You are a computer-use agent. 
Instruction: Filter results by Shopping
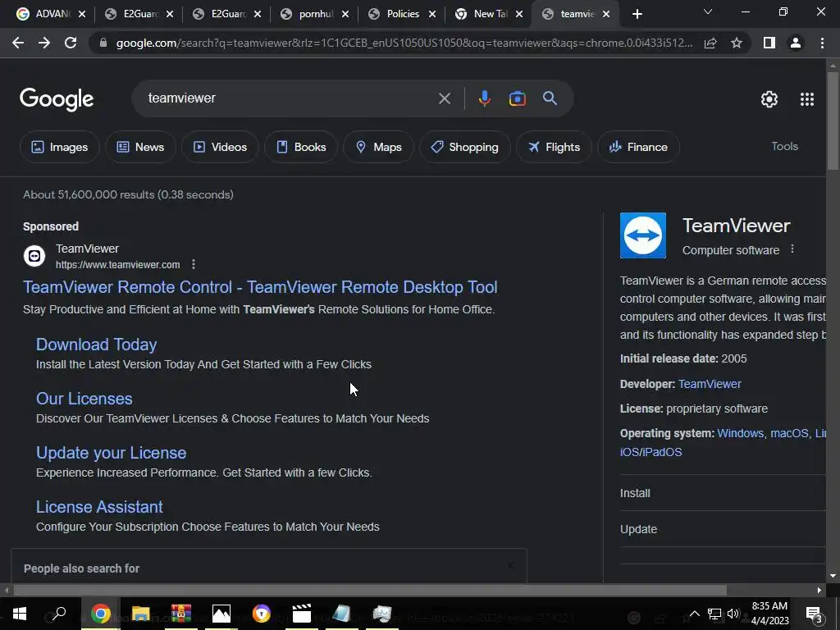464,147
